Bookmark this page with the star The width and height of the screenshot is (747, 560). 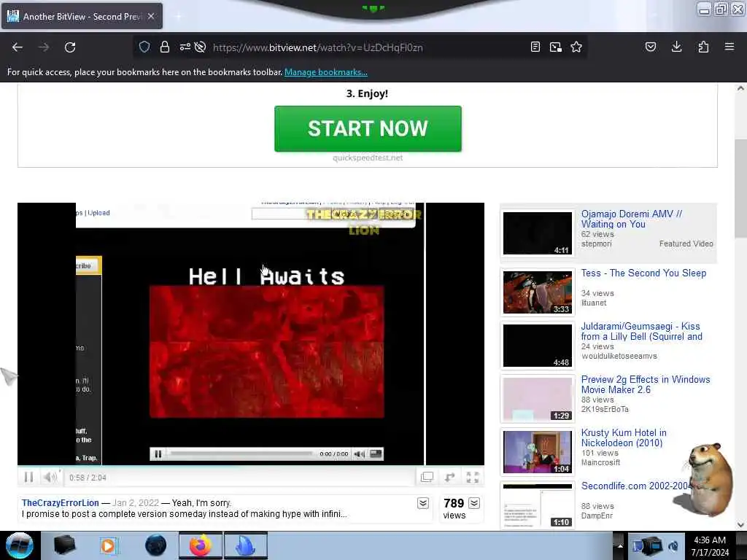pyautogui.click(x=576, y=47)
